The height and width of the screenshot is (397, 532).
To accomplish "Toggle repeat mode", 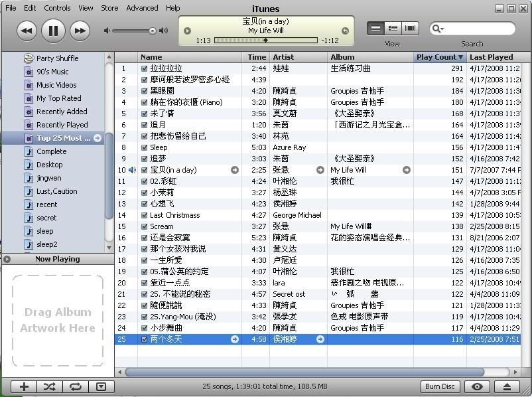I will point(76,386).
